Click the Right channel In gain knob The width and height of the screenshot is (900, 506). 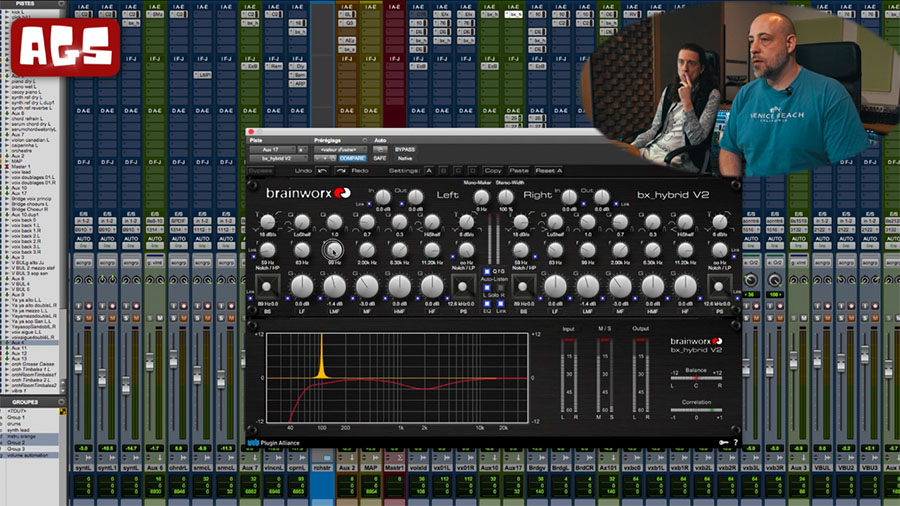coord(569,197)
